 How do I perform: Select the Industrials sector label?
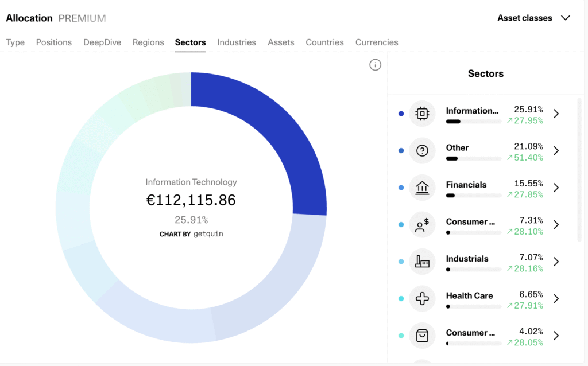(467, 259)
